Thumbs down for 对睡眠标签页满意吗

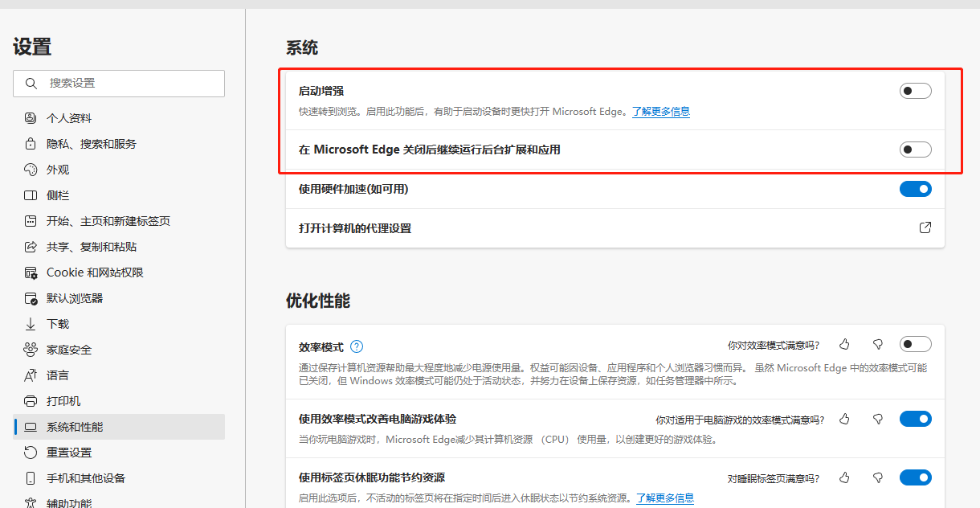pos(878,477)
